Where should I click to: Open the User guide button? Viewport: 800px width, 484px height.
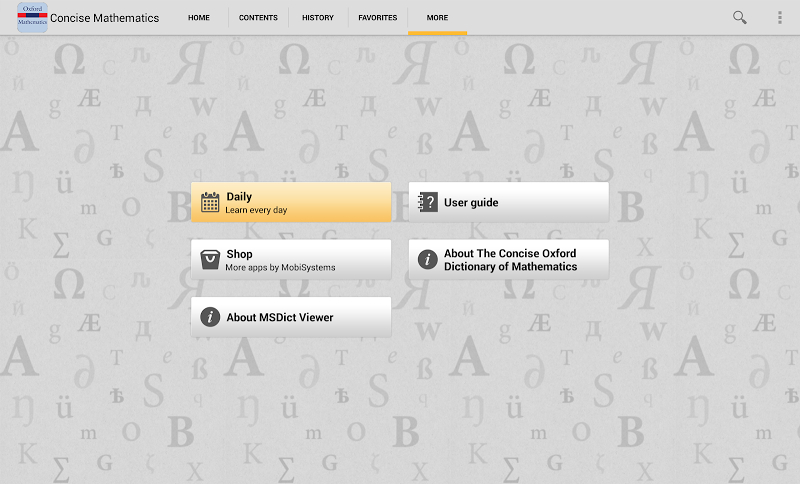click(x=509, y=202)
